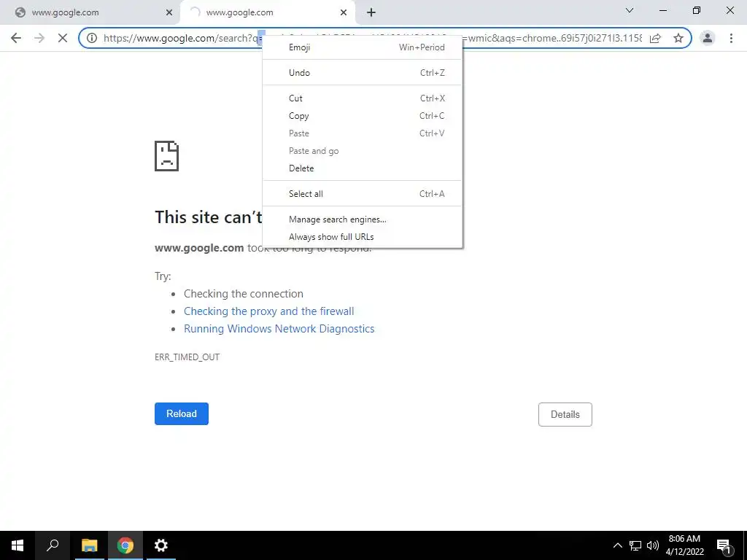Click Paste in context menu
Image resolution: width=747 pixels, height=560 pixels.
363,133
